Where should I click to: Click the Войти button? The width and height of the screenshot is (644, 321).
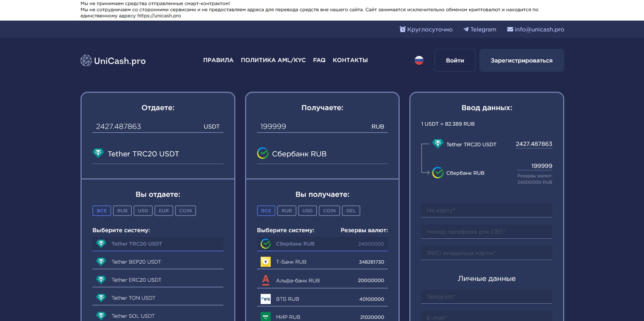pyautogui.click(x=455, y=60)
